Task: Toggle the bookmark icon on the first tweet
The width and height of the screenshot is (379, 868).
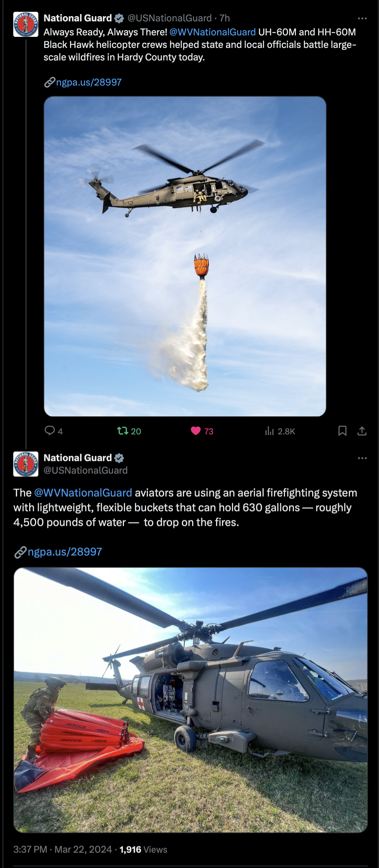Action: (342, 431)
